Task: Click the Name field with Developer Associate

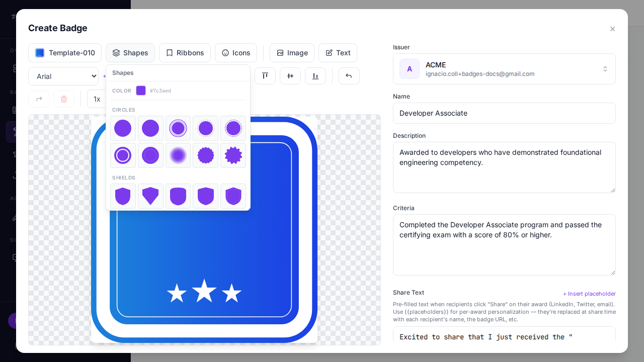Action: [x=504, y=113]
